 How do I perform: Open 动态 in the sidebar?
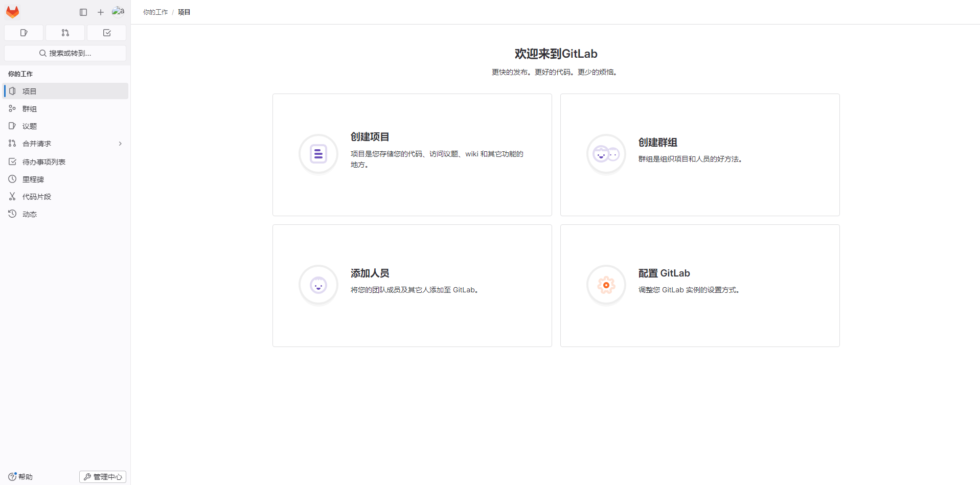click(x=65, y=214)
